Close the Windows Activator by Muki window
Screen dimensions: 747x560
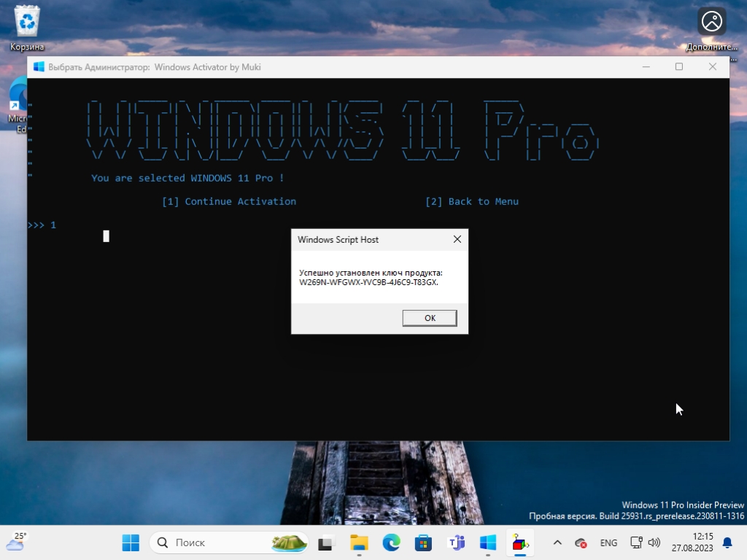[x=712, y=67]
